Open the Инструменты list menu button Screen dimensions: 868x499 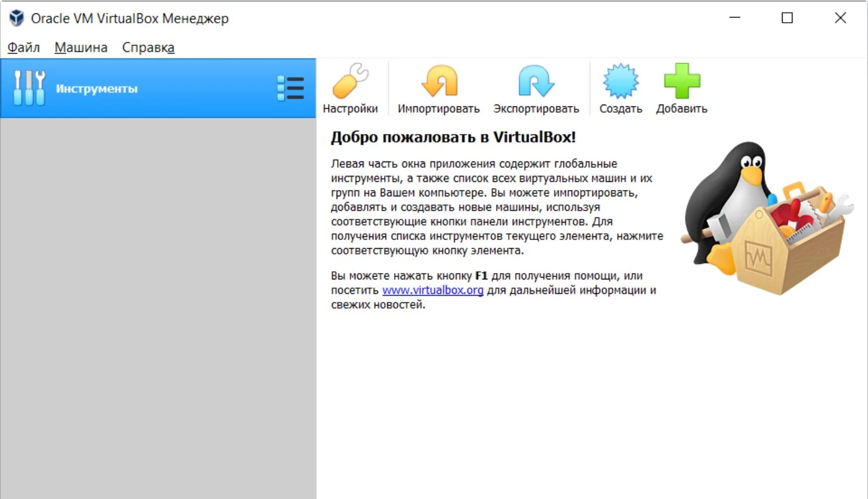[290, 88]
